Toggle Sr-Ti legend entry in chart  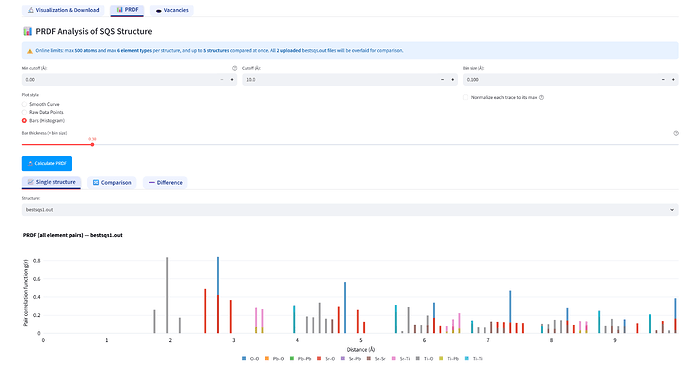coord(400,359)
